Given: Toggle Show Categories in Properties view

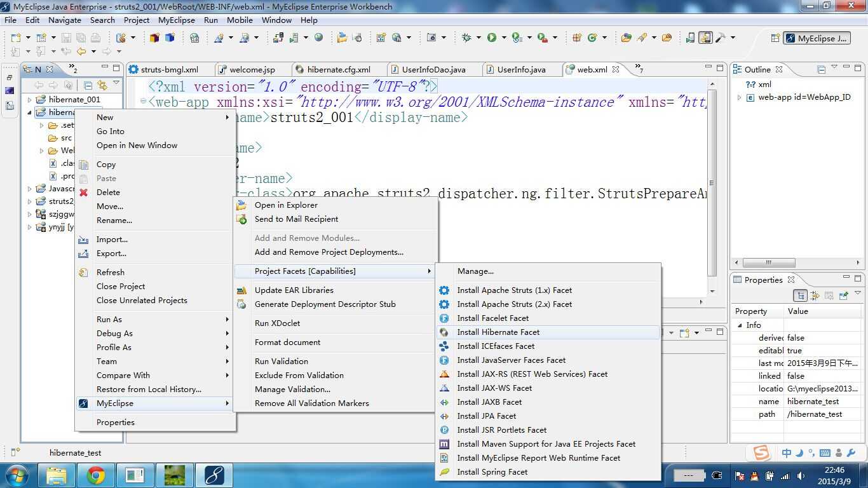Looking at the screenshot, I should tap(801, 295).
